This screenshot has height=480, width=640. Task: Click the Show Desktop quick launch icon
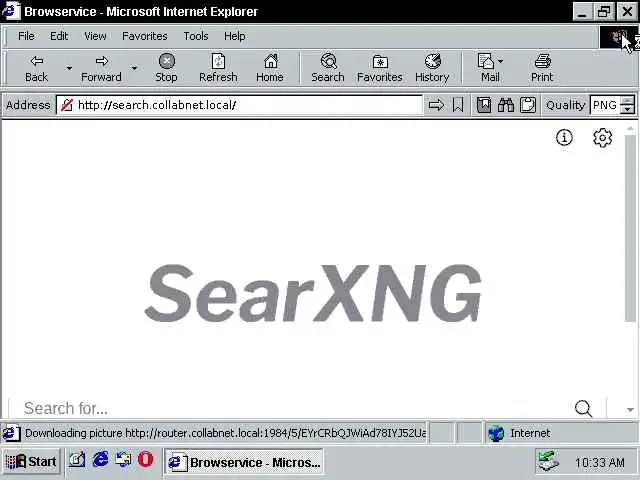pos(77,460)
